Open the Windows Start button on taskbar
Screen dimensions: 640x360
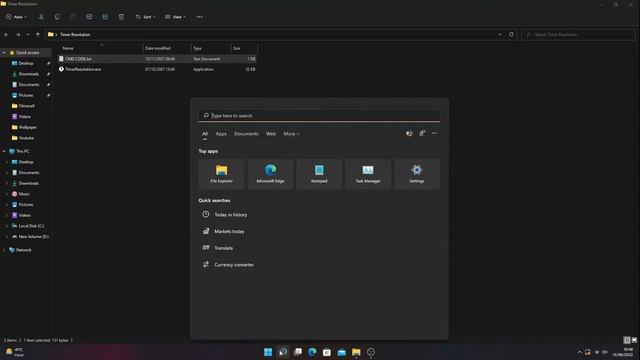click(268, 352)
